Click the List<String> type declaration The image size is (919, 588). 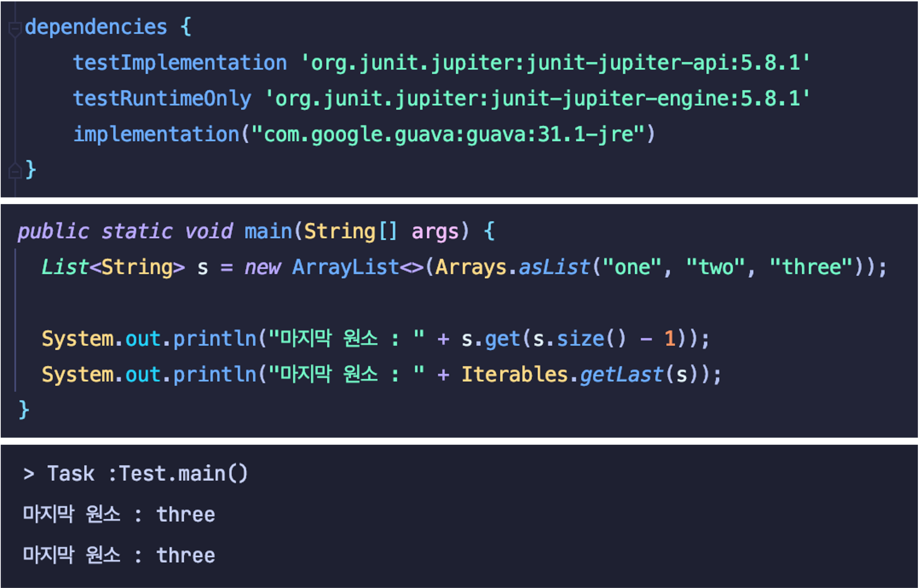tap(113, 267)
